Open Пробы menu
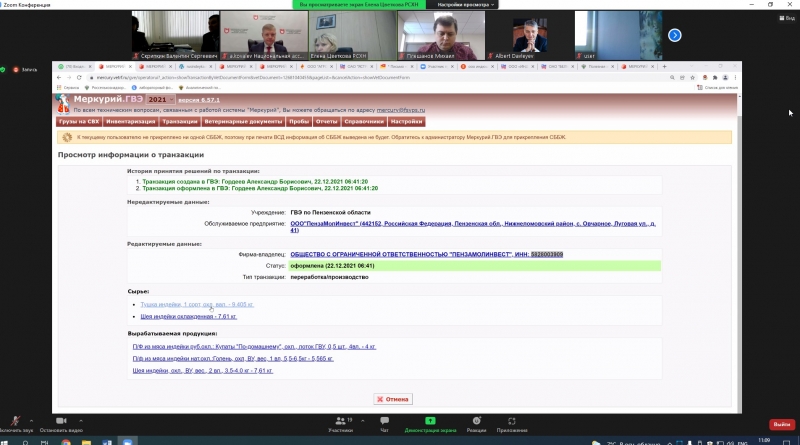The width and height of the screenshot is (800, 445). coord(299,121)
